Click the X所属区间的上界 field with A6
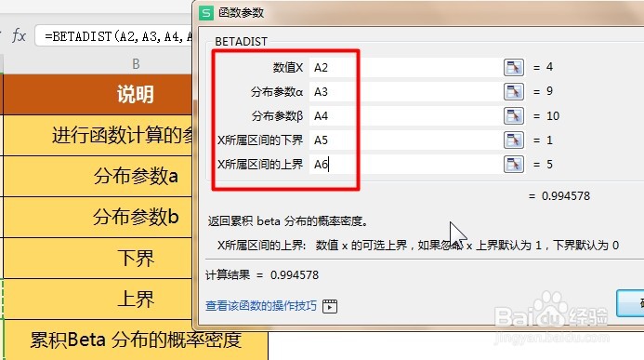This screenshot has width=644, height=360. coord(405,165)
